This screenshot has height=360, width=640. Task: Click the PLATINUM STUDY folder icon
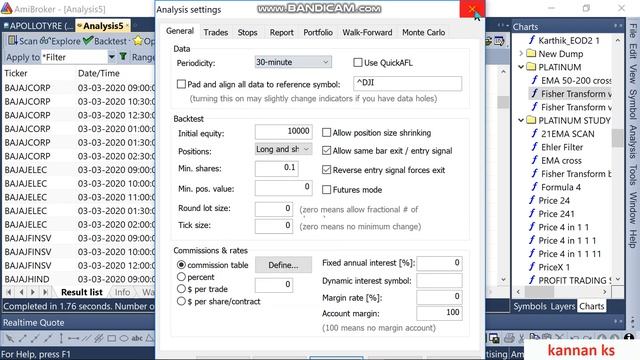click(x=531, y=120)
